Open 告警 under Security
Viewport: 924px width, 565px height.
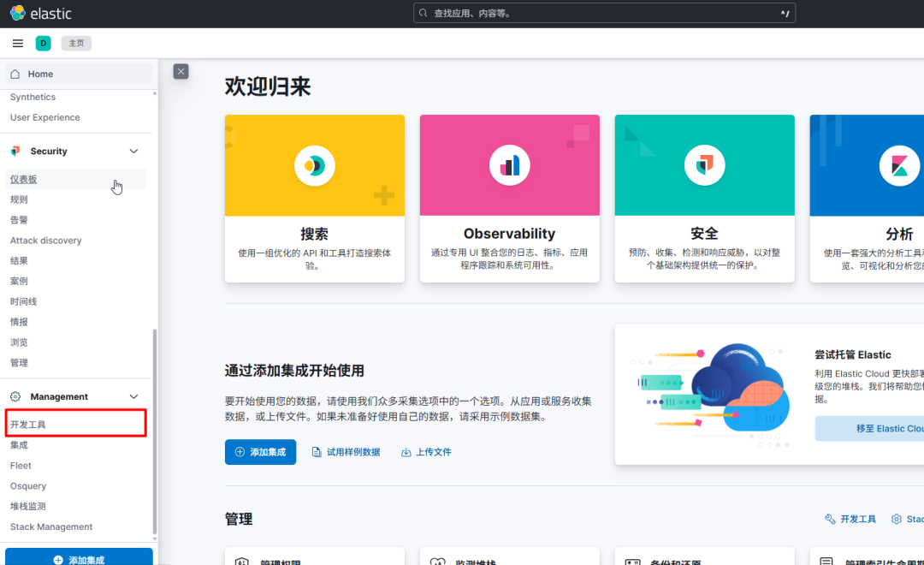(x=19, y=220)
